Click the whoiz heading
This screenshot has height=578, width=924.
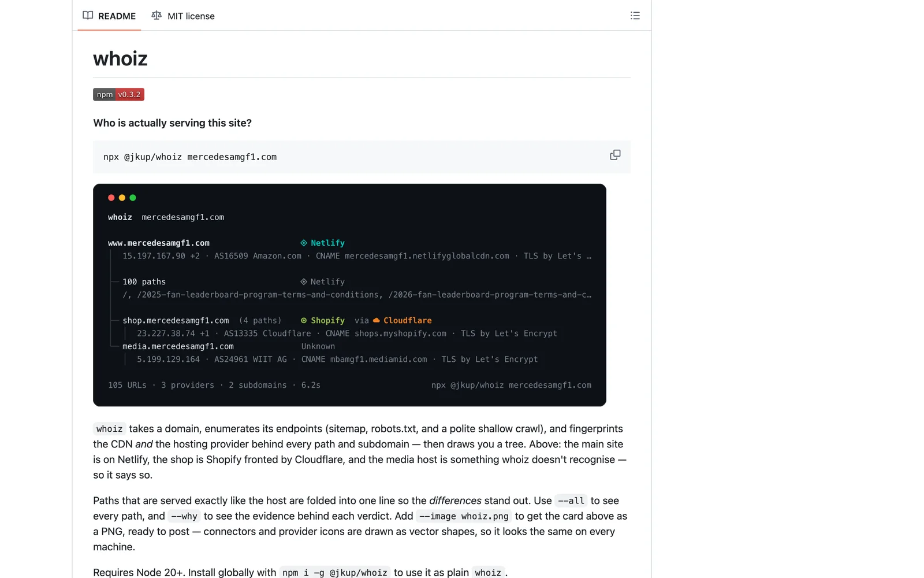[120, 58]
